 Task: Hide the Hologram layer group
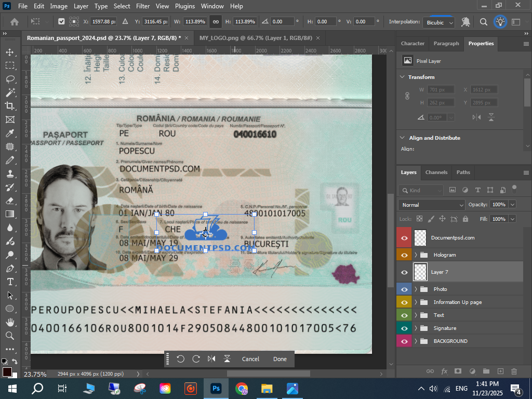coord(404,255)
